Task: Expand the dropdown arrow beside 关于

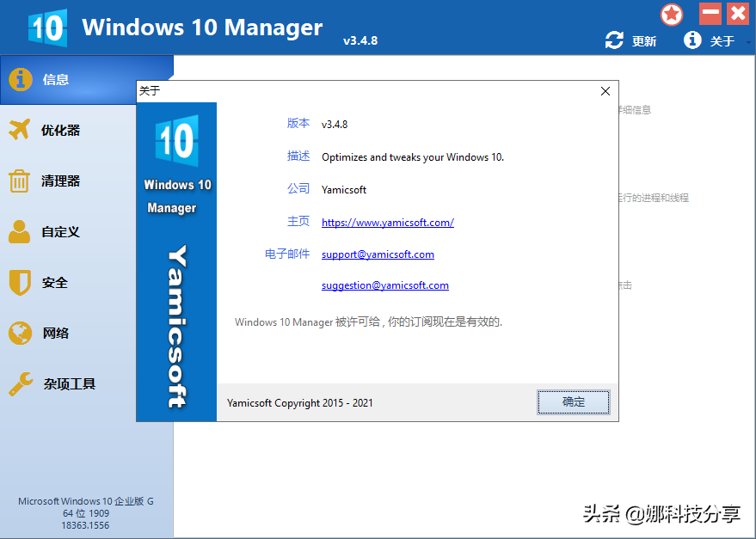Action: 748,42
